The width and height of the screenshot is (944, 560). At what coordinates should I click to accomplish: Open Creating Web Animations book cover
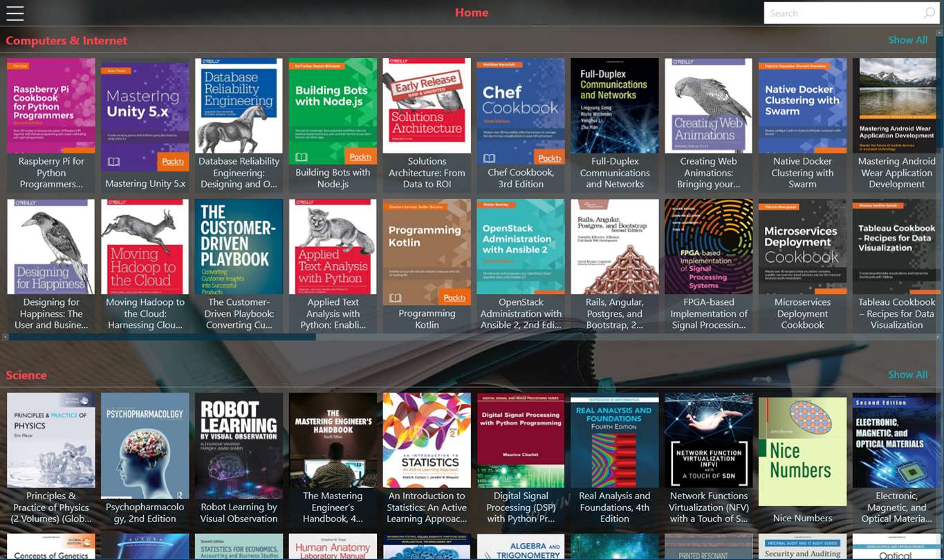coord(710,106)
